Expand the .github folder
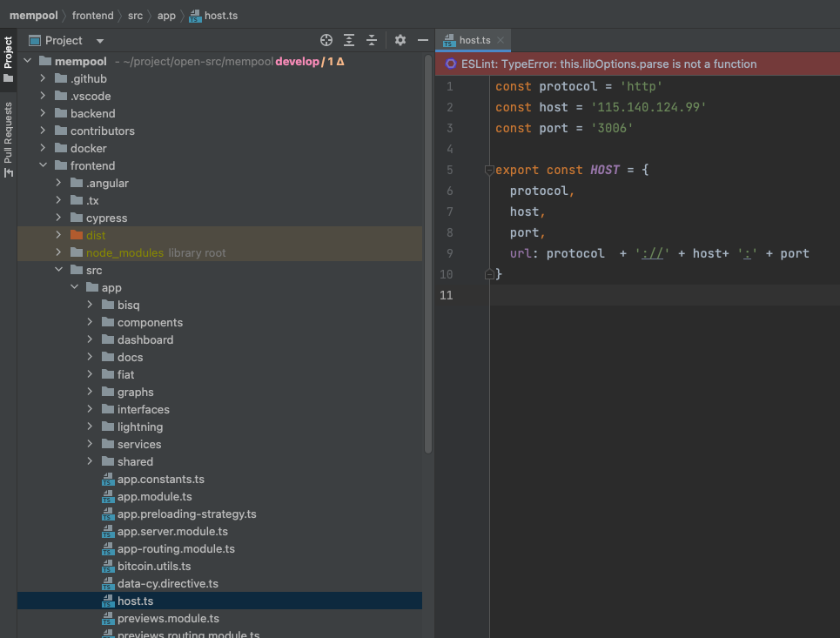The image size is (840, 638). coord(43,78)
